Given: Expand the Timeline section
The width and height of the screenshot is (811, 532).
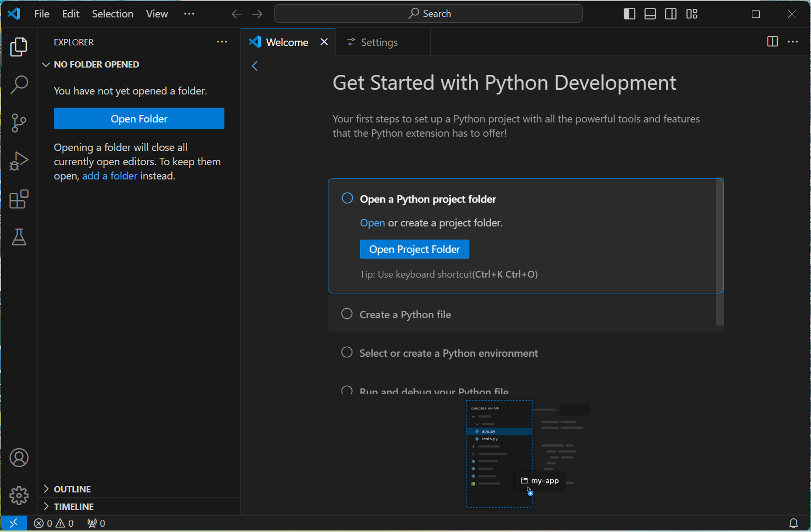Looking at the screenshot, I should pos(139,506).
